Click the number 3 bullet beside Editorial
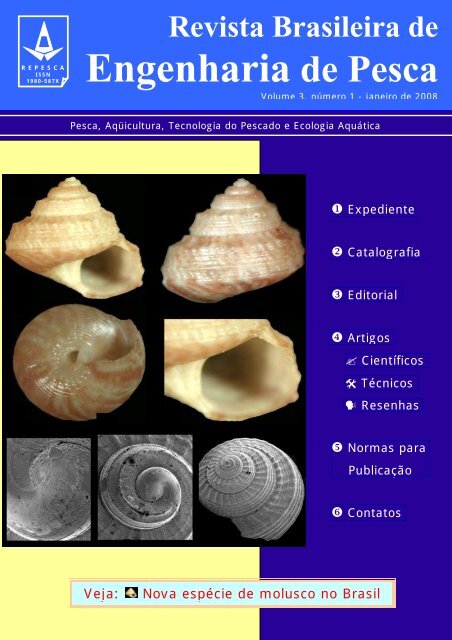Image resolution: width=452 pixels, height=640 pixels. (x=337, y=295)
